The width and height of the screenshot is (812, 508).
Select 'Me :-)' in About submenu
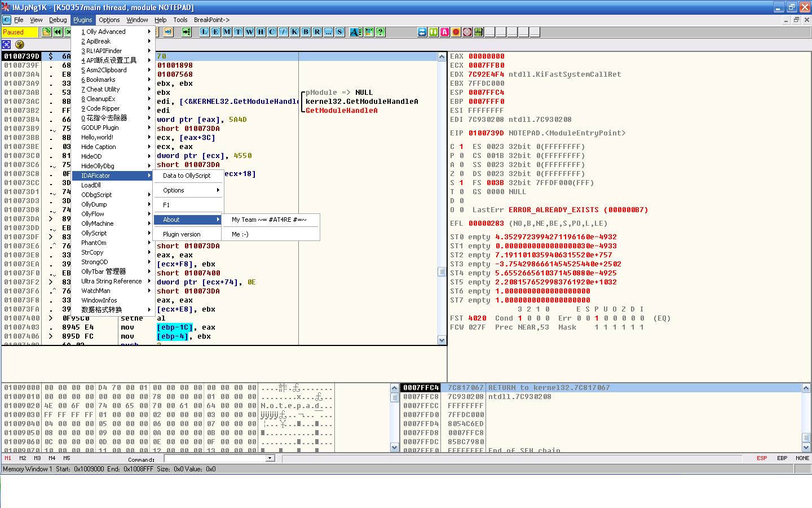pyautogui.click(x=240, y=234)
